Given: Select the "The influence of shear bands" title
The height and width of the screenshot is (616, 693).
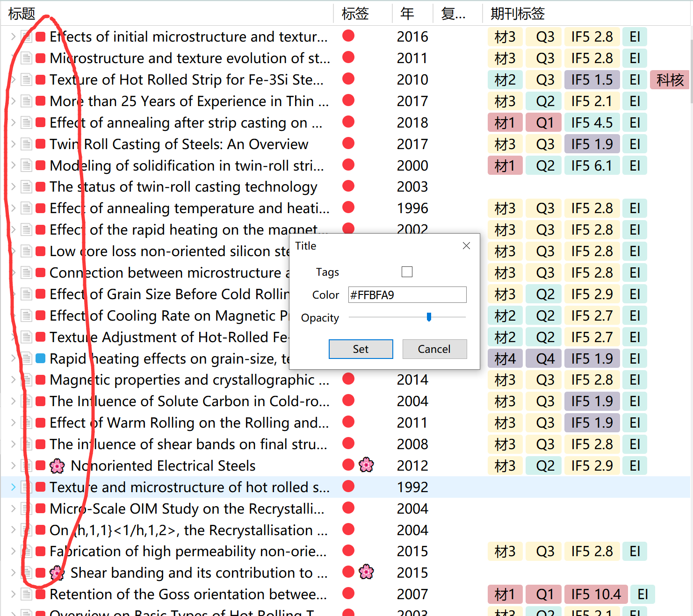Looking at the screenshot, I should pos(188,444).
